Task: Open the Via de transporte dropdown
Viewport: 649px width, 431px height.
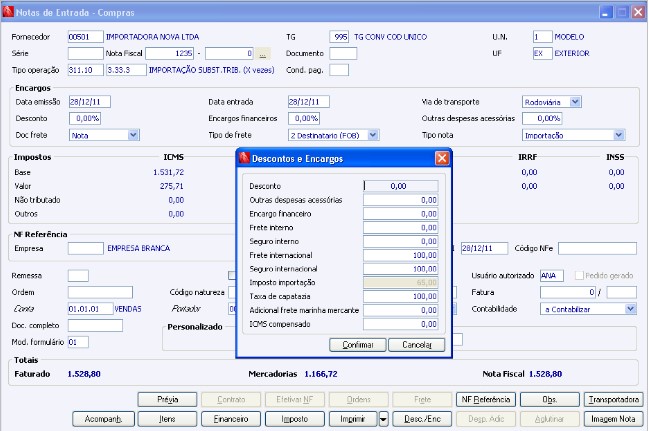Action: 575,102
